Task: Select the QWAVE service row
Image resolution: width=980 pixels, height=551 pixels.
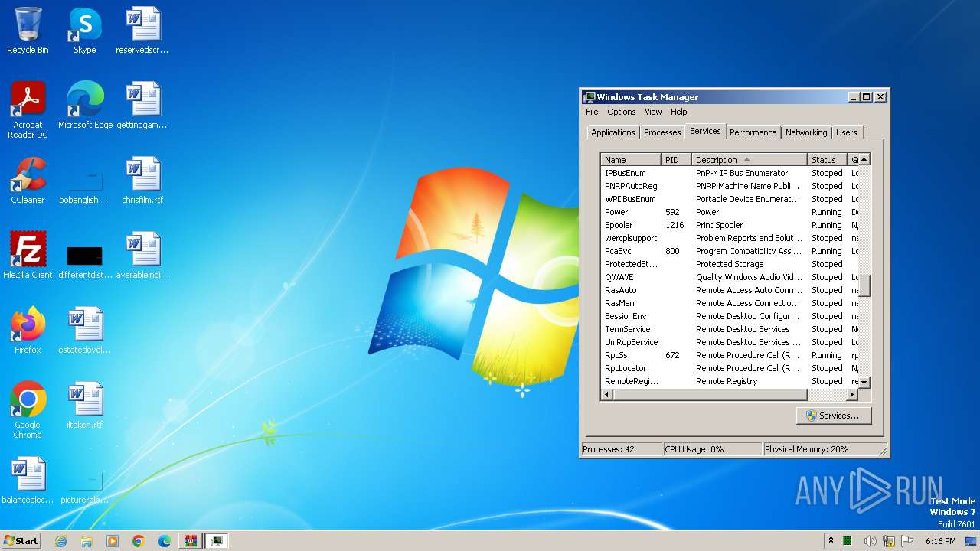Action: 730,277
